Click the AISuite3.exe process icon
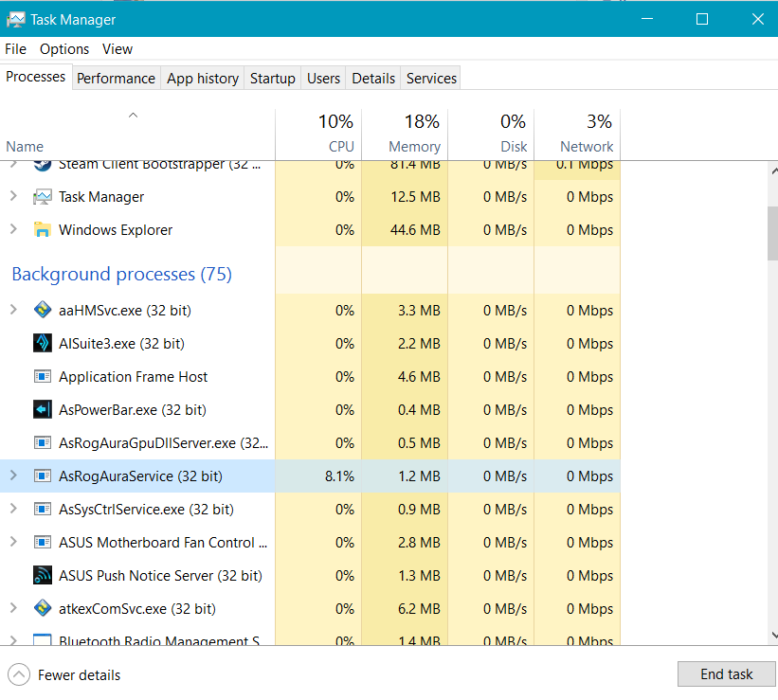778x700 pixels. [x=43, y=343]
